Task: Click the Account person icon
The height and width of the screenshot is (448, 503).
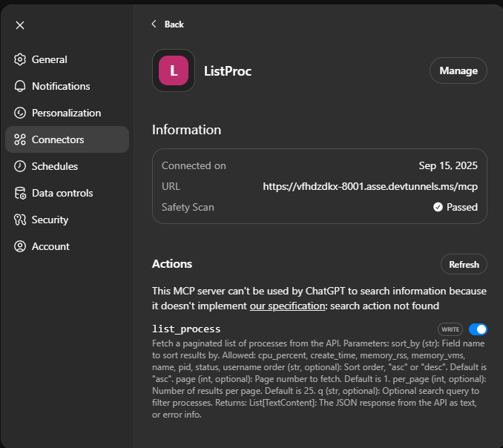Action: click(x=20, y=246)
